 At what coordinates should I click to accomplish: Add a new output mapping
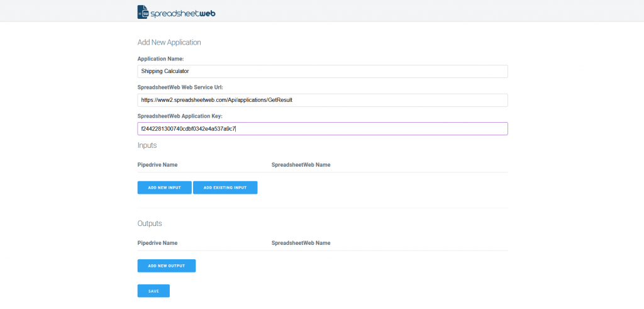click(x=166, y=266)
